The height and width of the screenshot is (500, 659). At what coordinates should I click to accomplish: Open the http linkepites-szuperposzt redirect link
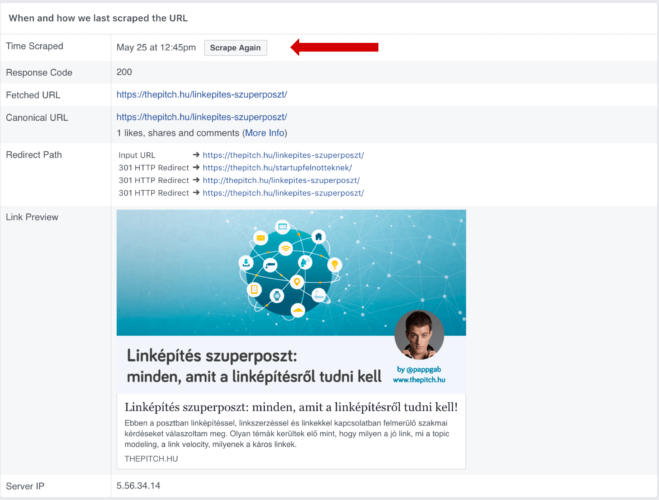point(281,180)
